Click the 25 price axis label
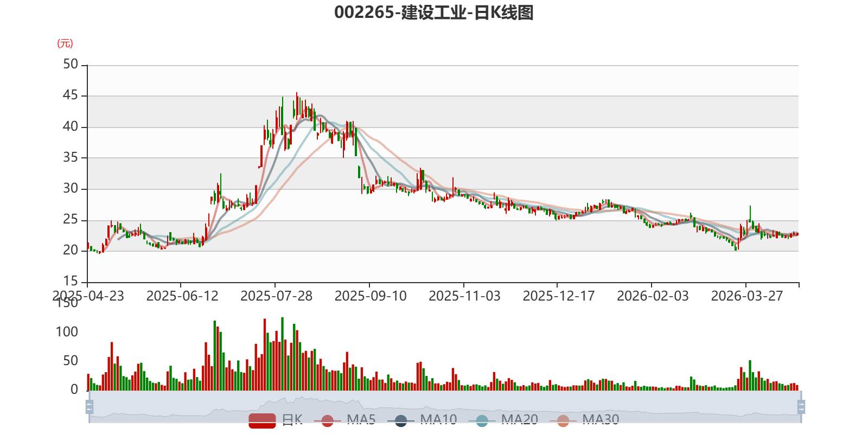Screen dimensions: 868x434 tap(71, 219)
